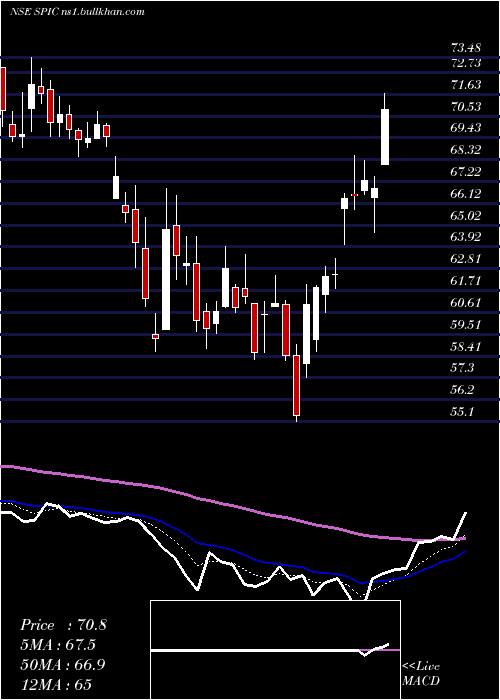Select the 60.61 price level label

tap(466, 302)
